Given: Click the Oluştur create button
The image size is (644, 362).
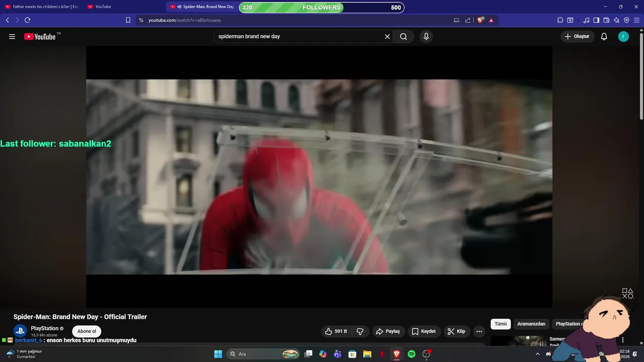Looking at the screenshot, I should pos(577,36).
